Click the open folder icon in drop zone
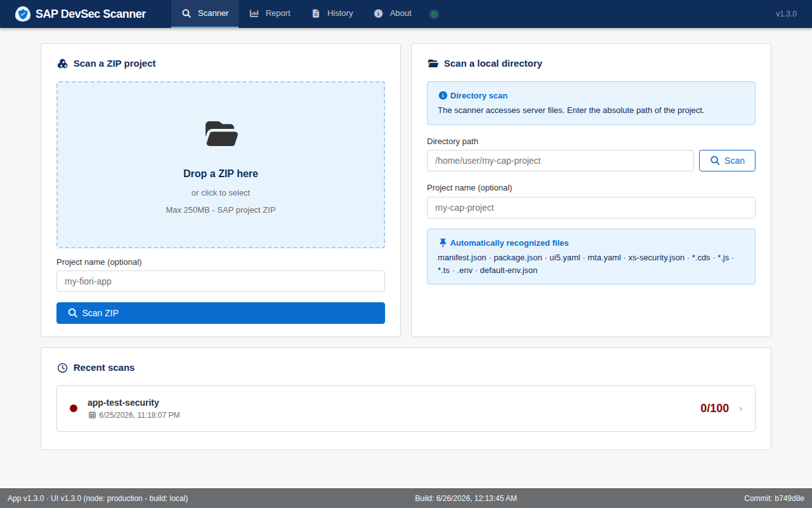 pyautogui.click(x=221, y=133)
